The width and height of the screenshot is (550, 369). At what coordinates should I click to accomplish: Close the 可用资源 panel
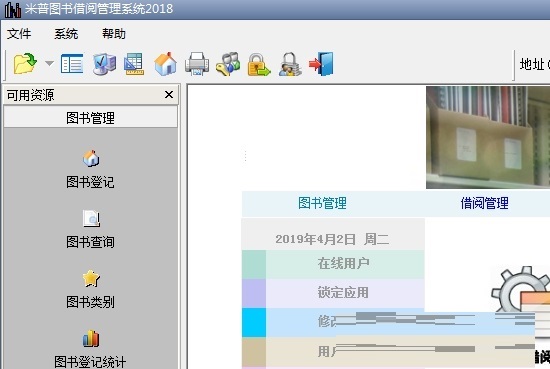click(x=169, y=95)
